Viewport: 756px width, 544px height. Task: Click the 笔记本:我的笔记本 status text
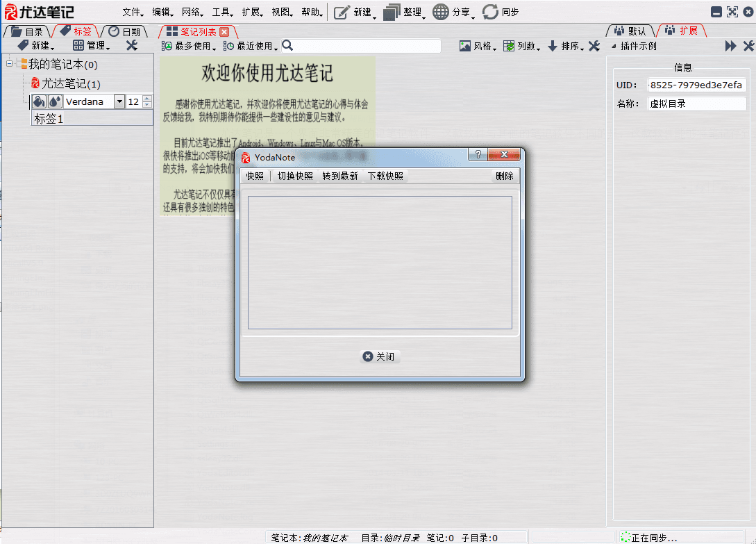(x=309, y=538)
